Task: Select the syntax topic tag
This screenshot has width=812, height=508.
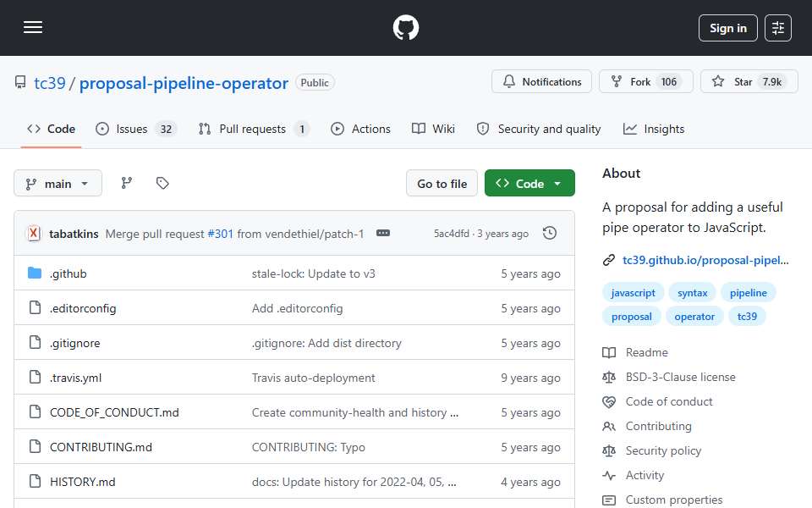Action: tap(693, 293)
